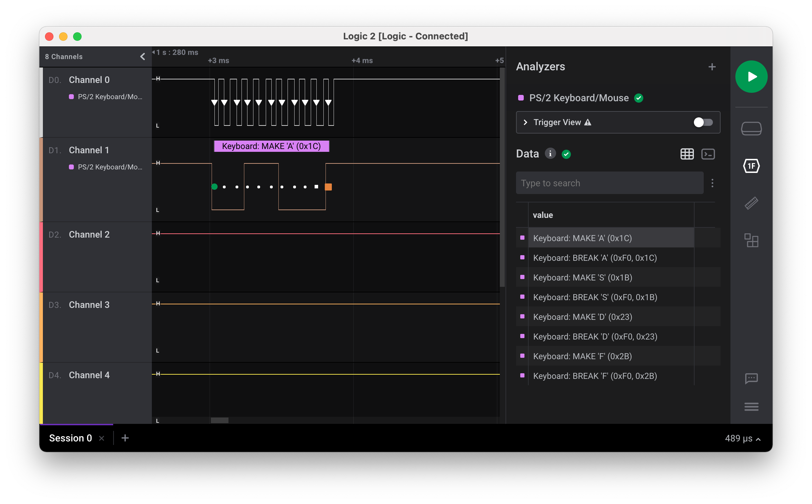This screenshot has height=504, width=812.
Task: Click the macOS green fullscreen window button
Action: 77,37
